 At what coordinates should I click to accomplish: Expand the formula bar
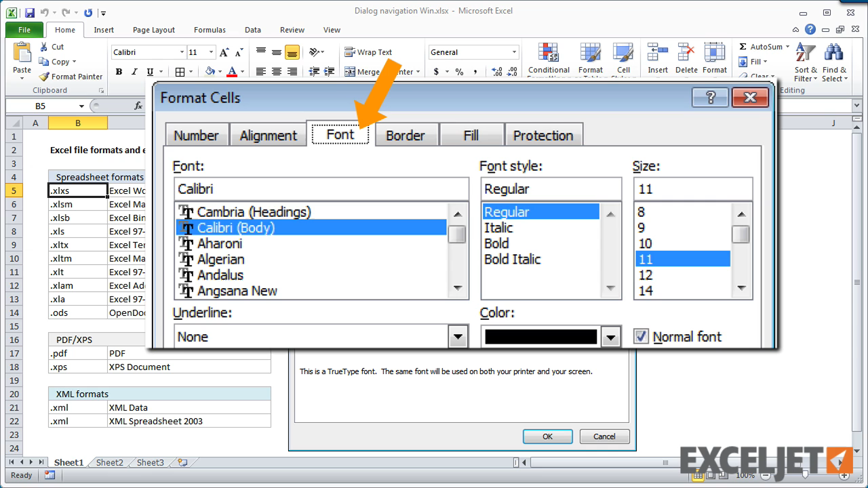tap(856, 106)
